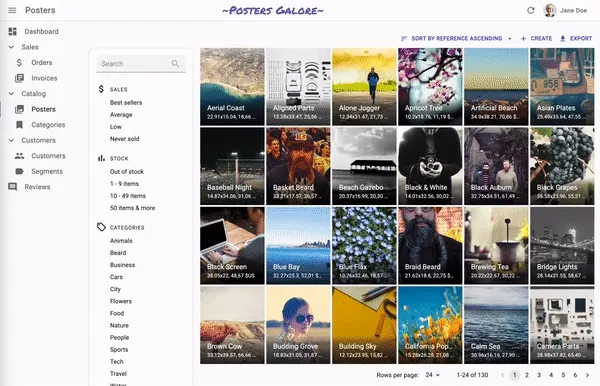
Task: Open the Braid Beard poster
Action: click(x=430, y=246)
